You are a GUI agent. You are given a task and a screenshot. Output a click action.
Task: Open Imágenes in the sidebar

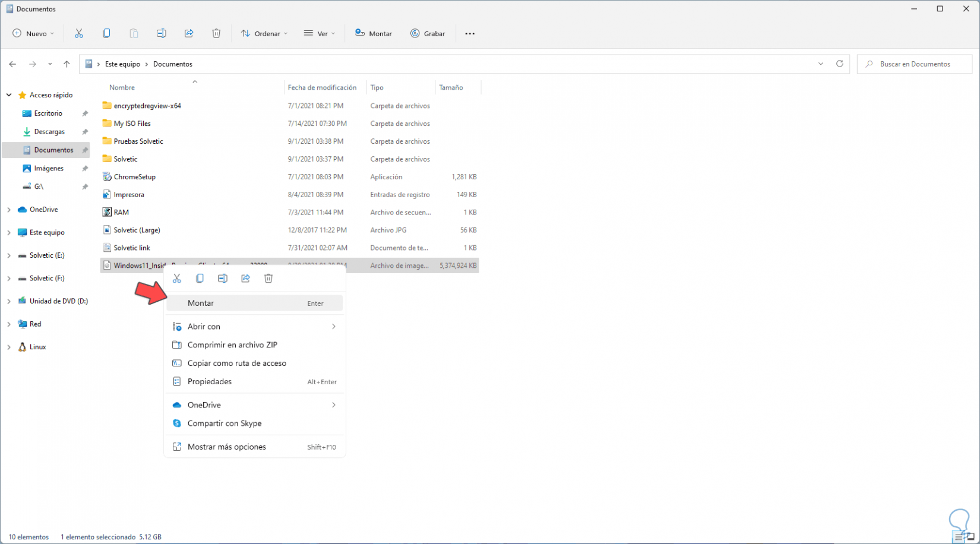point(49,169)
